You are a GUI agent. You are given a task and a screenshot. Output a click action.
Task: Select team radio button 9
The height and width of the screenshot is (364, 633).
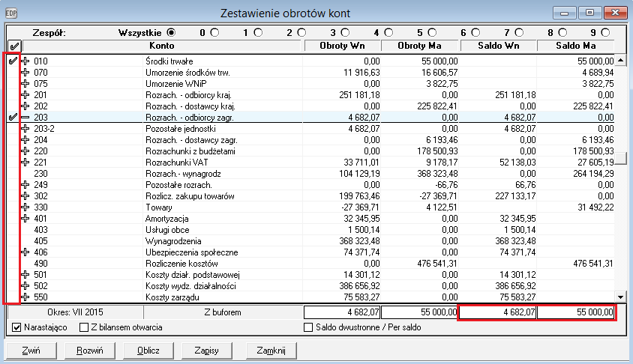click(x=605, y=33)
